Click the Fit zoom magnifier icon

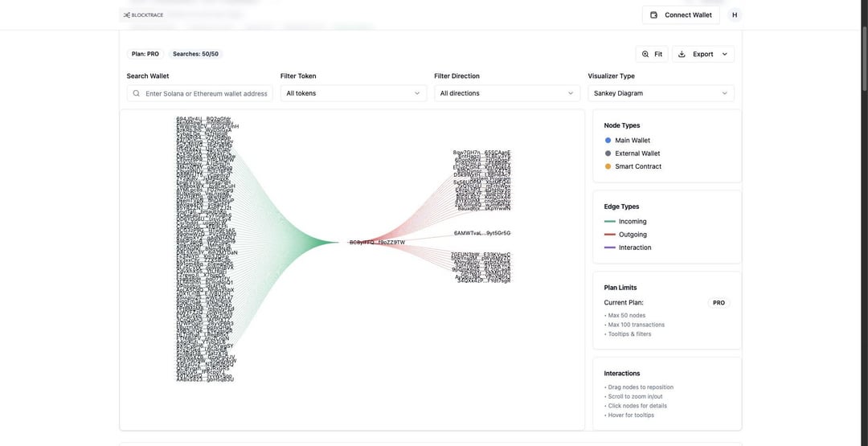pyautogui.click(x=645, y=54)
